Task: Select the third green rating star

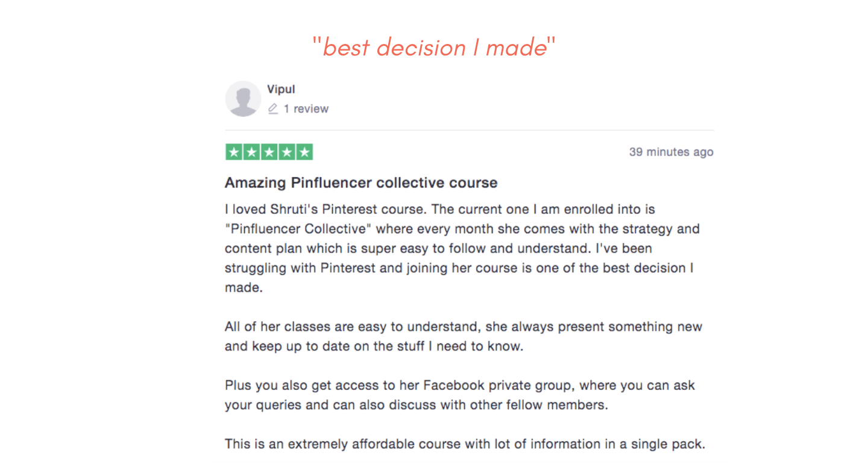Action: [269, 152]
